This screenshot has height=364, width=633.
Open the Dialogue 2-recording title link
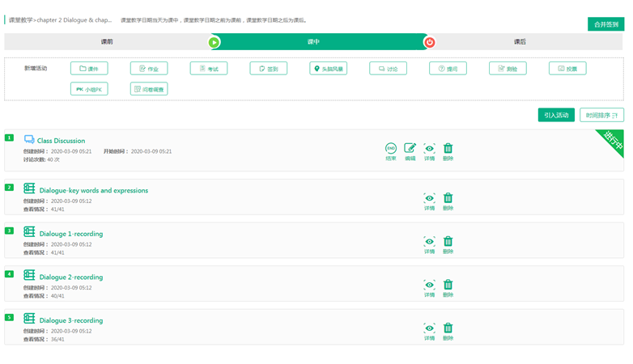71,277
